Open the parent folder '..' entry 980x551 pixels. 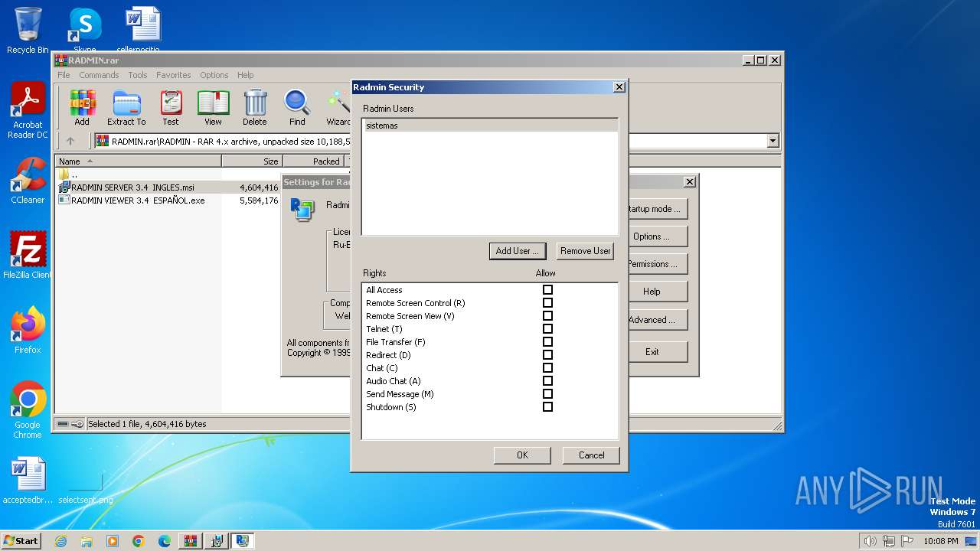click(68, 174)
